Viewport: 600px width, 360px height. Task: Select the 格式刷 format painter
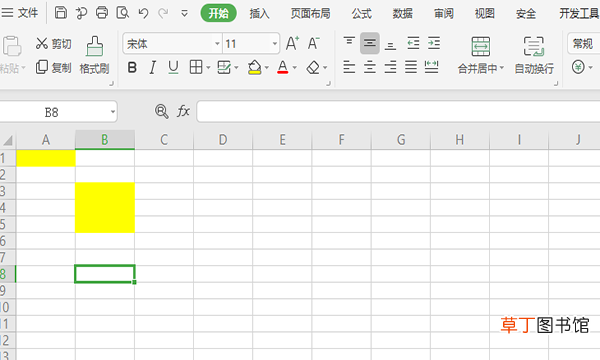click(94, 55)
